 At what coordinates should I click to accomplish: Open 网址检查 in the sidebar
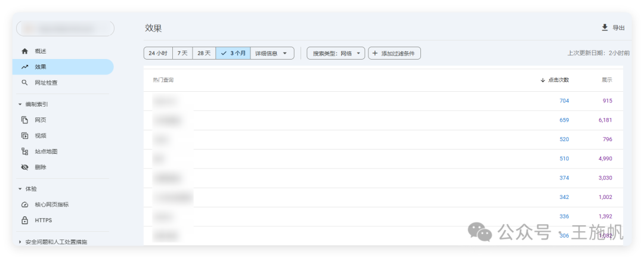click(x=63, y=82)
